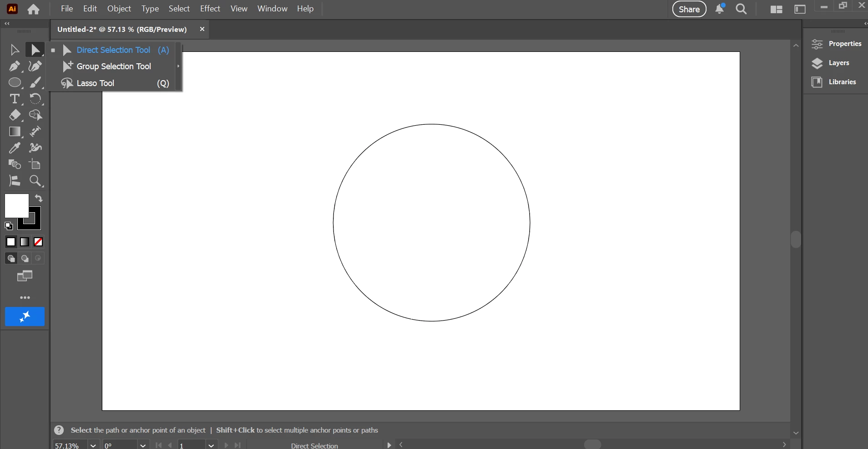
Task: Select the Eraser tool
Action: tap(15, 115)
